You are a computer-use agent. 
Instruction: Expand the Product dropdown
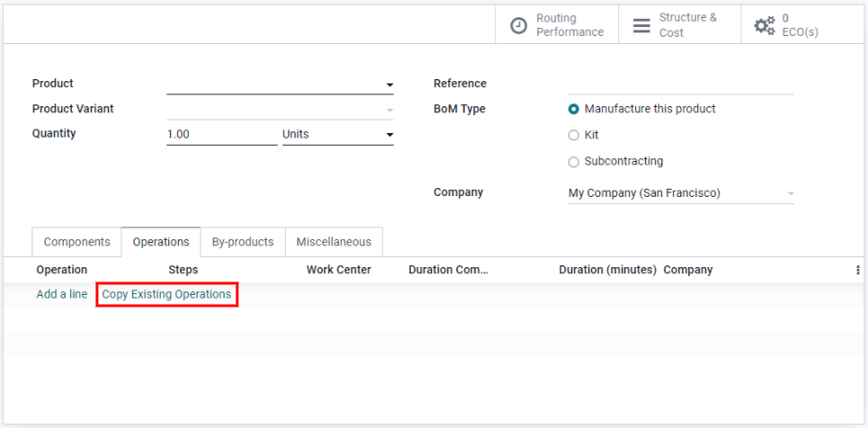click(x=389, y=85)
